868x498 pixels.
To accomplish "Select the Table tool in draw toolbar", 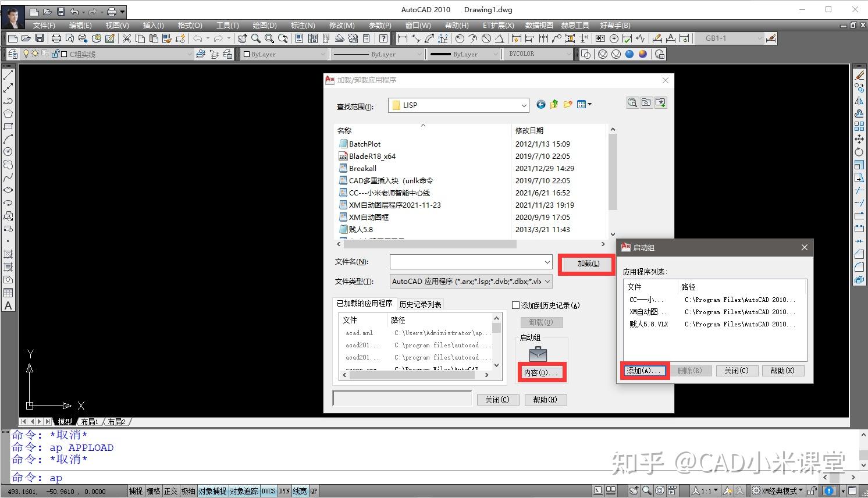I will (8, 293).
